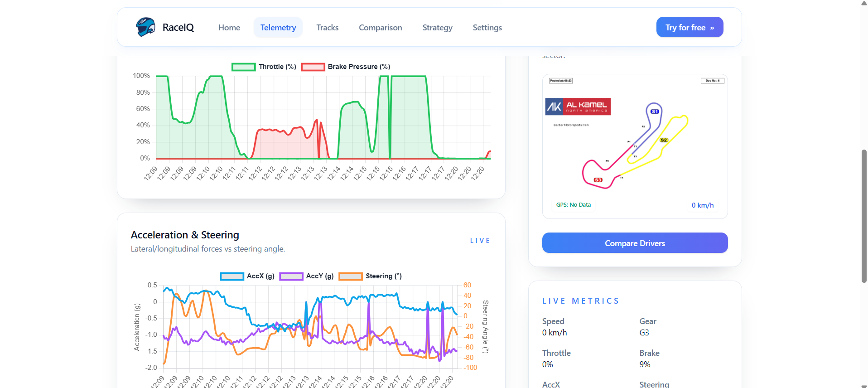Screen dimensions: 868x388
Task: Click the RaceIQ helmet logo icon
Action: (145, 27)
